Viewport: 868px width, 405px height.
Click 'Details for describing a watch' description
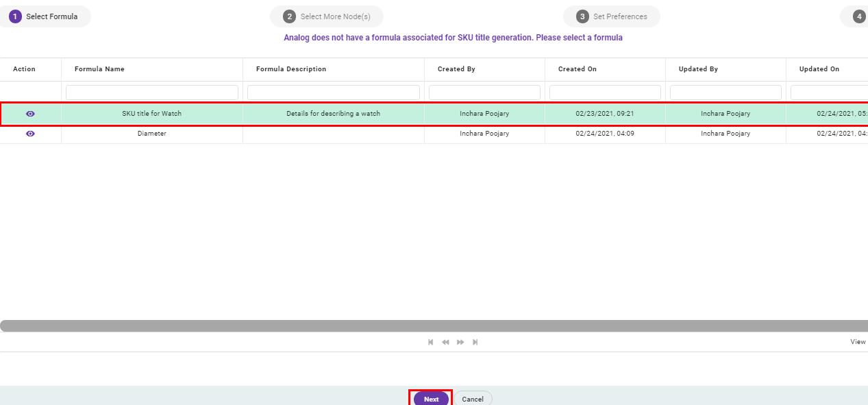(334, 114)
